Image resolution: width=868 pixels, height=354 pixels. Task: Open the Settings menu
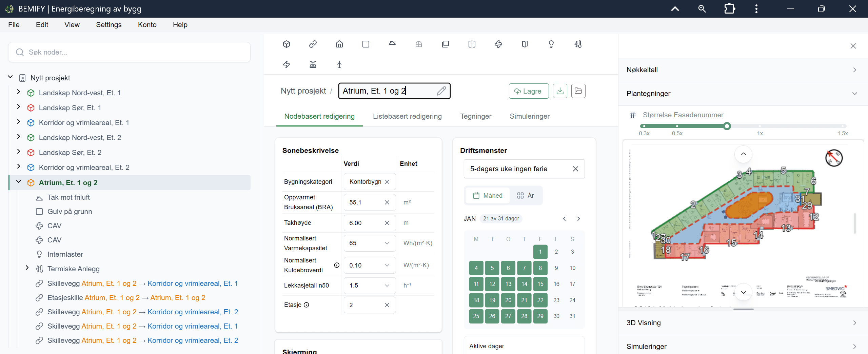pos(109,25)
